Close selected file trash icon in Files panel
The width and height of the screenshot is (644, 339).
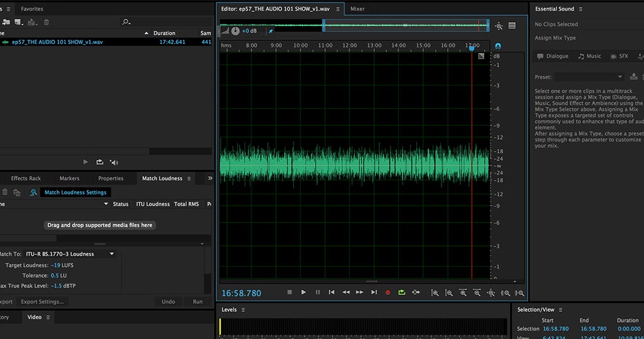click(x=47, y=22)
